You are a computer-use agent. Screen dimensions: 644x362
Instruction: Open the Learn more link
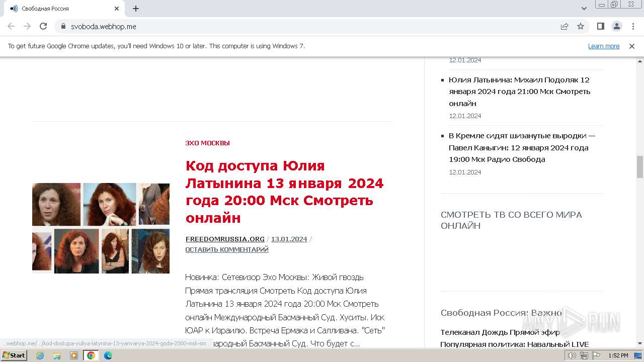point(604,46)
